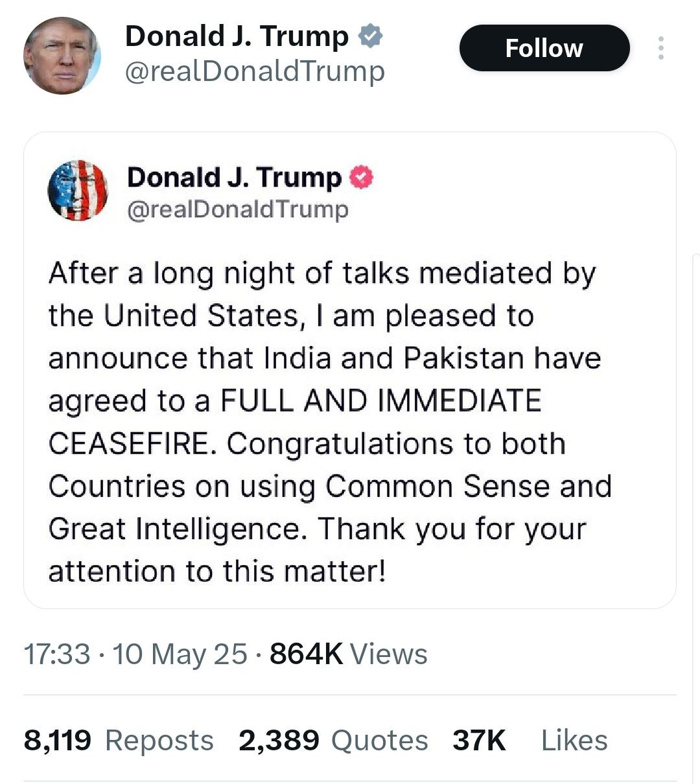Click the Follow button
700x784 pixels.
[544, 48]
